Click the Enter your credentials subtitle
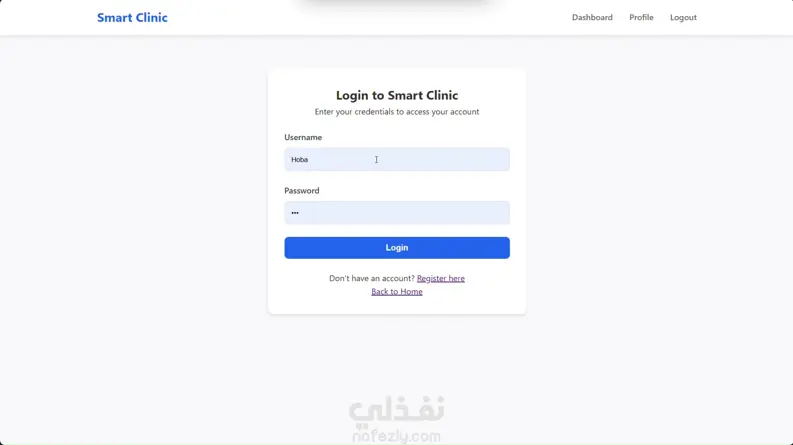 pos(396,112)
